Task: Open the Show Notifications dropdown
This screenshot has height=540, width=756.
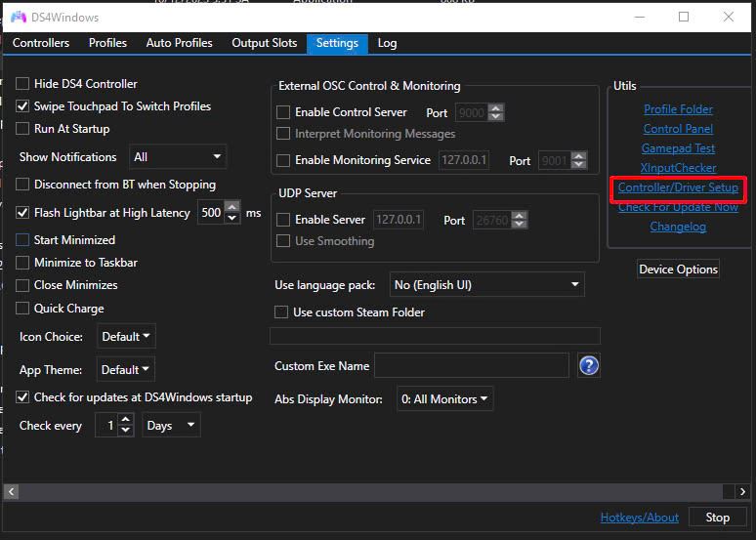Action: click(x=178, y=156)
